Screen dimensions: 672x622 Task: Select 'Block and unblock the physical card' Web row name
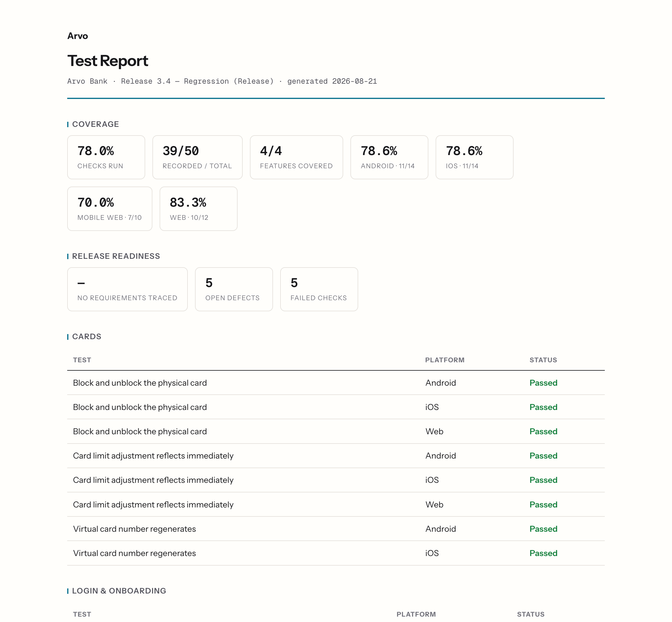140,432
